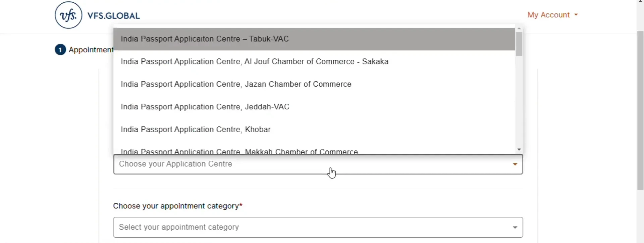
Task: Select the Khobar application centre option
Action: coord(314,130)
